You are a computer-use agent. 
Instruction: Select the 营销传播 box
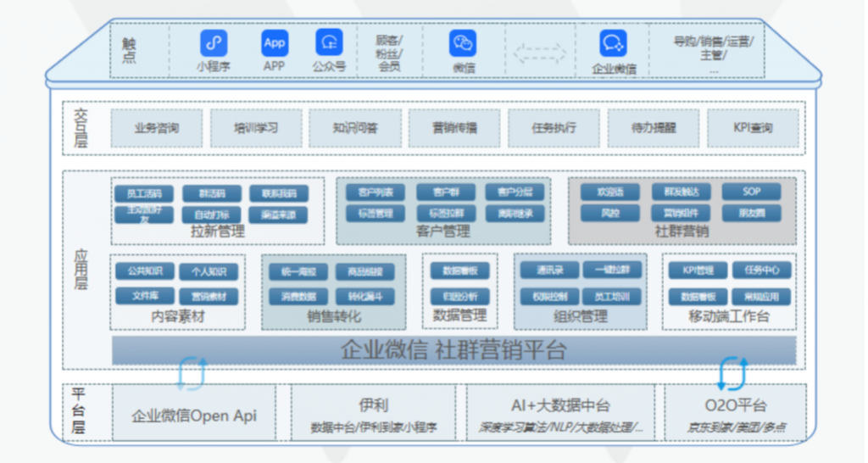[x=454, y=129]
